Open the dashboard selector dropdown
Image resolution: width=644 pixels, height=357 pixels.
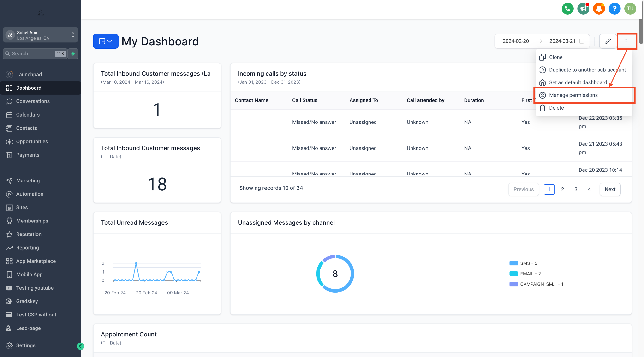coord(106,41)
